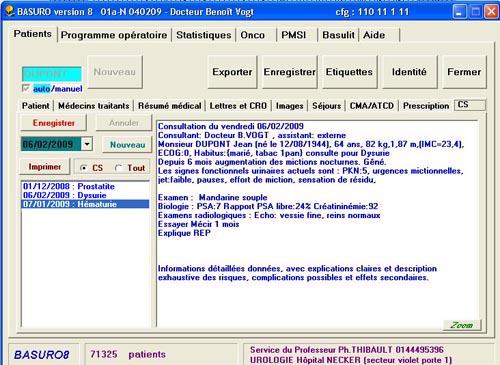Close the BASURO window
Screen dimensions: 500x365
(x=491, y=12)
